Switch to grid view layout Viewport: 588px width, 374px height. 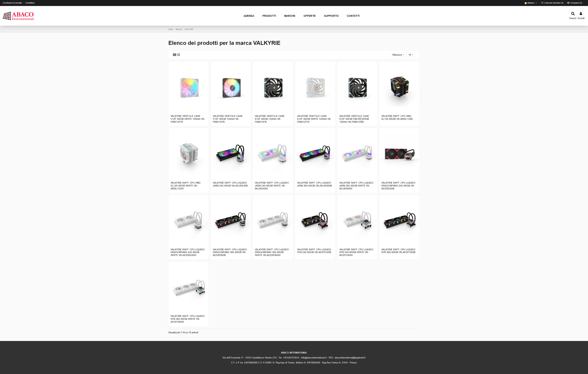(x=174, y=55)
